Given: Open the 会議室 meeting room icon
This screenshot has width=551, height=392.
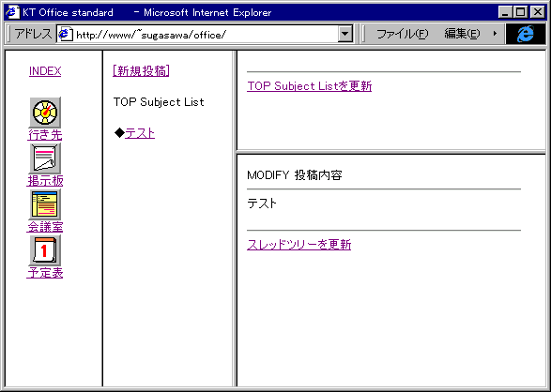Looking at the screenshot, I should point(45,204).
